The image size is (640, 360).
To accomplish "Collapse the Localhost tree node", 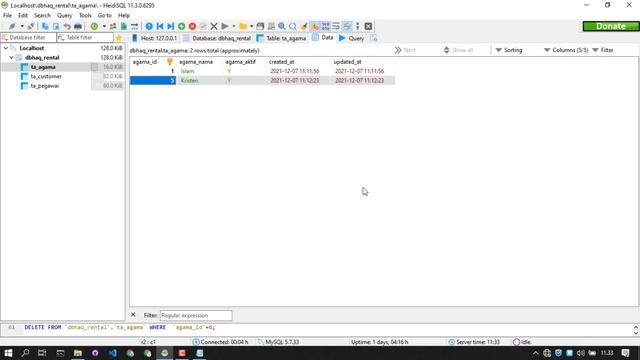I will (6, 48).
